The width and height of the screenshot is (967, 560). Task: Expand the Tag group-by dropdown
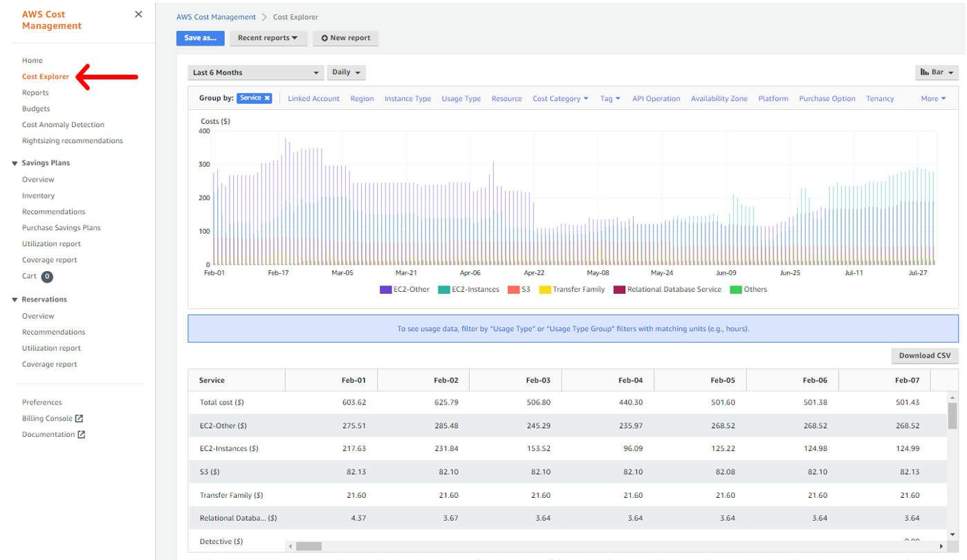tap(610, 99)
